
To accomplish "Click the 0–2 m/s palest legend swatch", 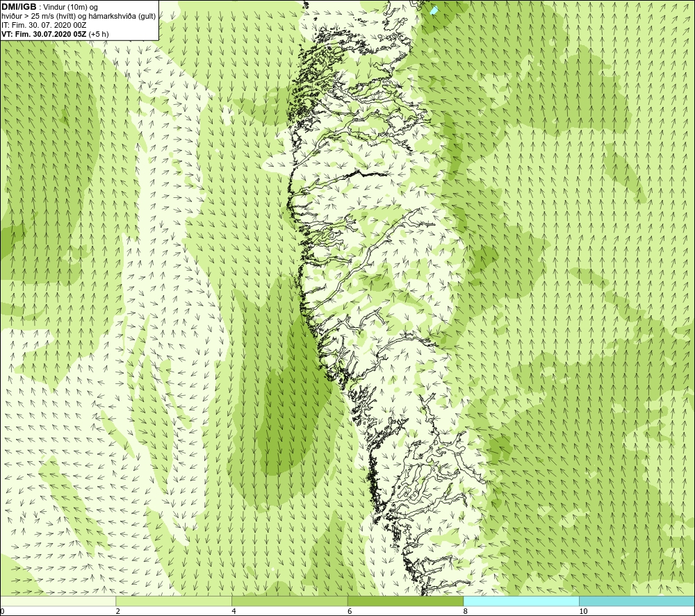I will (58, 601).
